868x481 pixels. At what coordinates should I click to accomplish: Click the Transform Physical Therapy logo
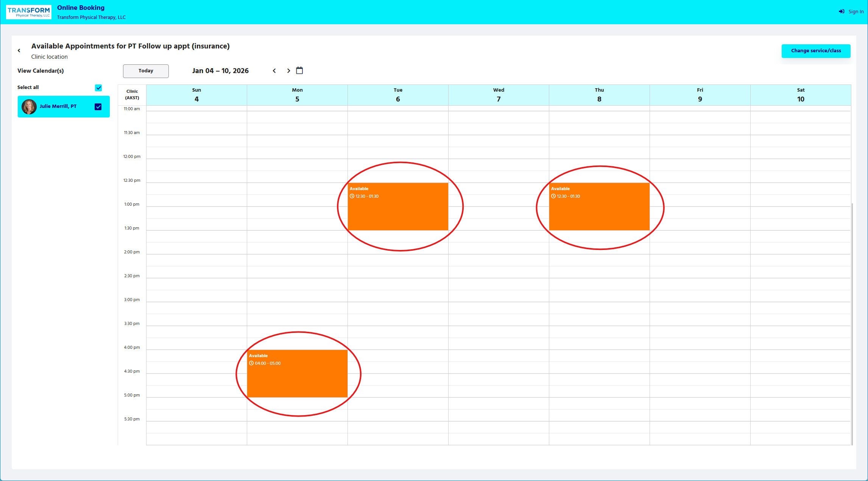click(29, 12)
